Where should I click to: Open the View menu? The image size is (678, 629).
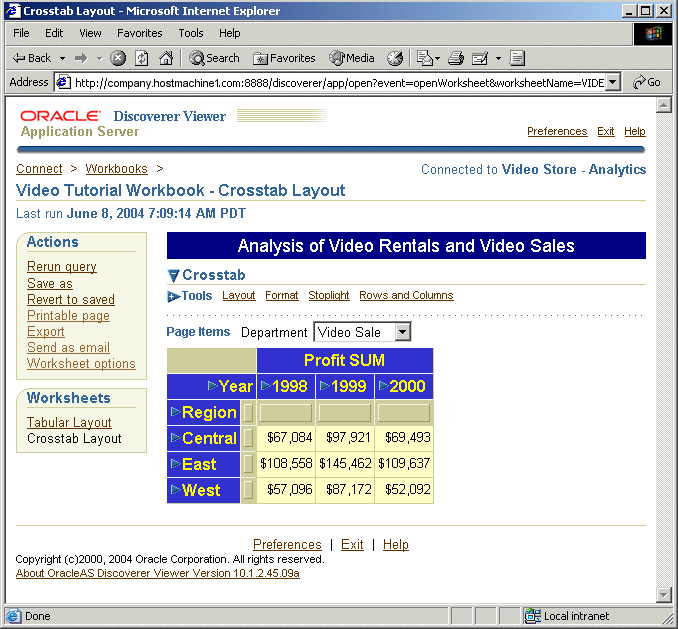tap(90, 33)
